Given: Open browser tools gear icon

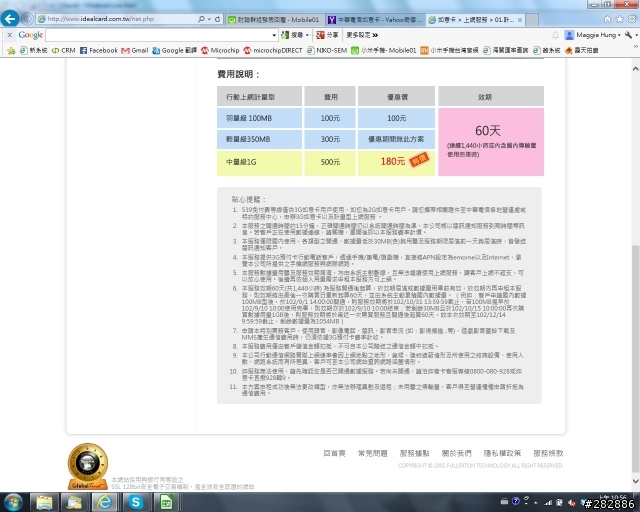Looking at the screenshot, I should 632,19.
